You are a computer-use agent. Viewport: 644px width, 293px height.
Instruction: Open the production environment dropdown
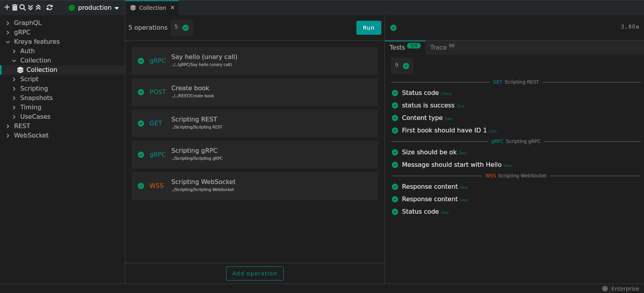pyautogui.click(x=94, y=8)
